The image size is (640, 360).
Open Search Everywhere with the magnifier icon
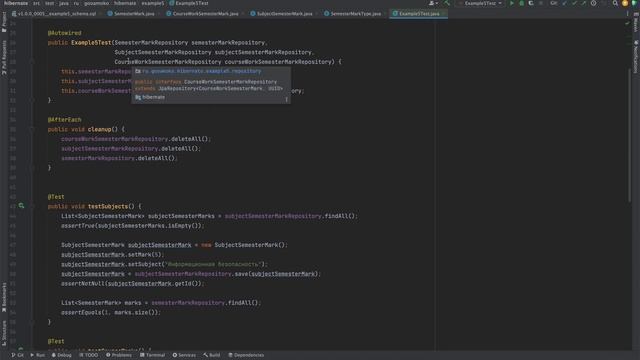(x=615, y=3)
